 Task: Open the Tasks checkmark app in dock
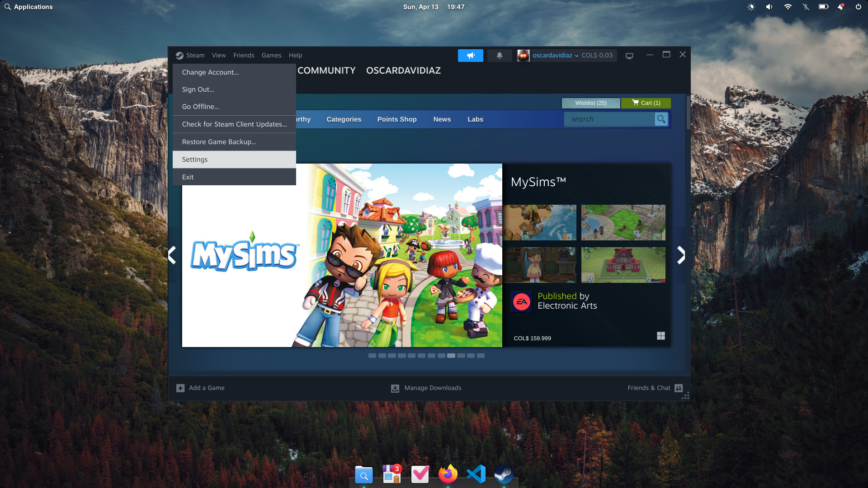click(x=420, y=474)
